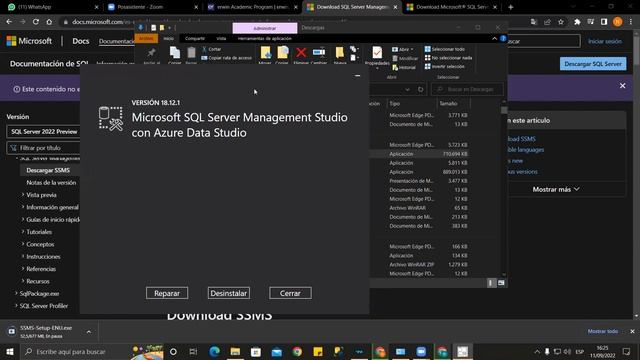640x360 pixels.
Task: Expand the Tutoriales tree node
Action: pos(23,231)
